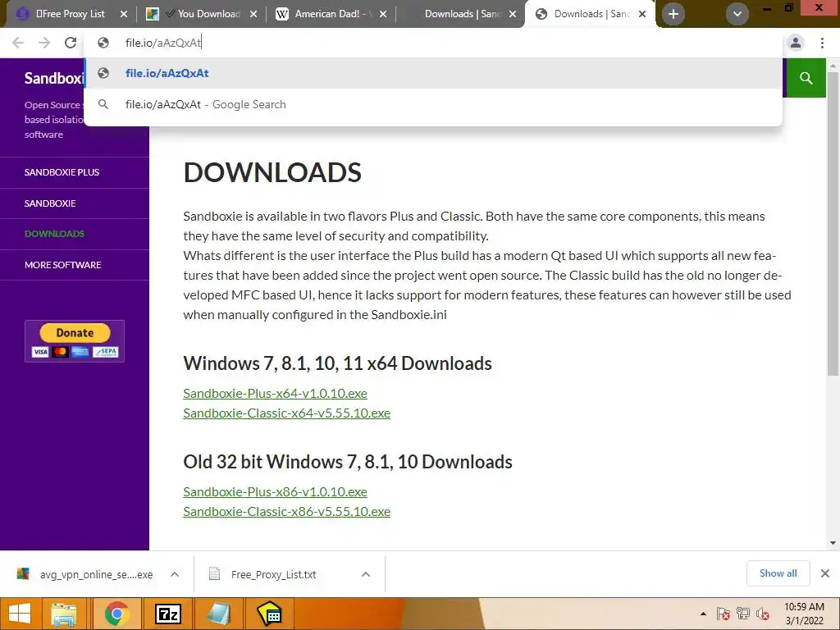Image resolution: width=840 pixels, height=630 pixels.
Task: Open a new tab with the plus button
Action: pos(673,14)
